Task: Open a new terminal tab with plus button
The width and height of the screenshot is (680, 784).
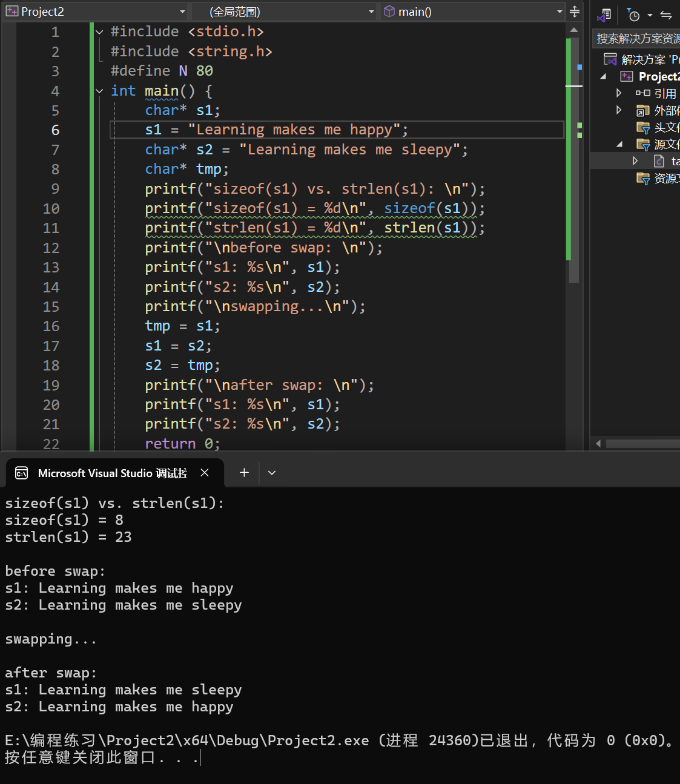Action: click(244, 473)
